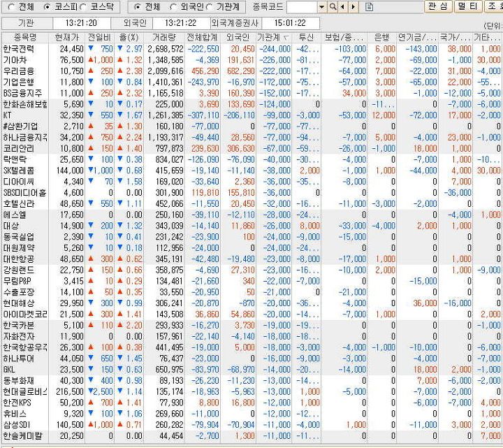Select the 한솔케미칼 stock row
Image resolution: width=503 pixels, height=448 pixels.
251,436
